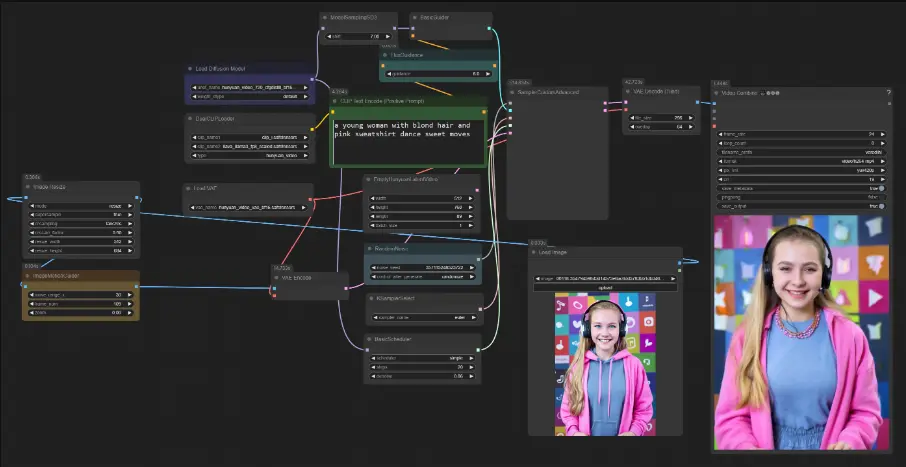Screen dimensions: 906x467
Task: Collapse the FluxGuidance node dot
Action: (385, 55)
